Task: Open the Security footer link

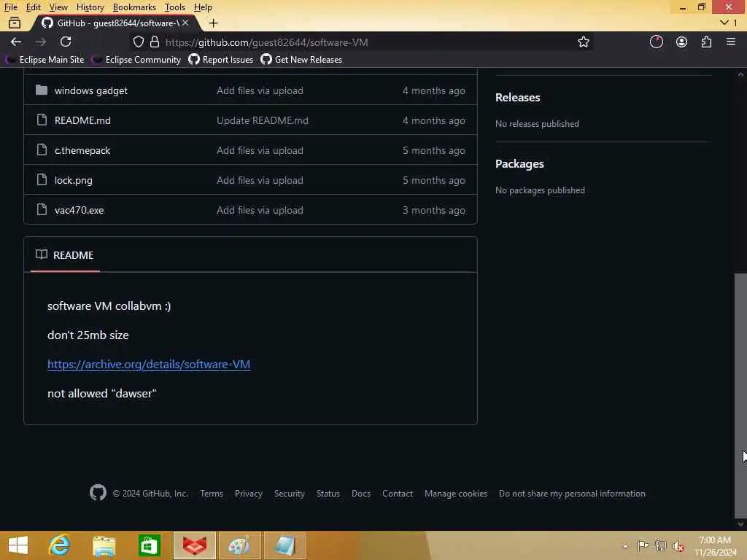Action: (x=289, y=494)
